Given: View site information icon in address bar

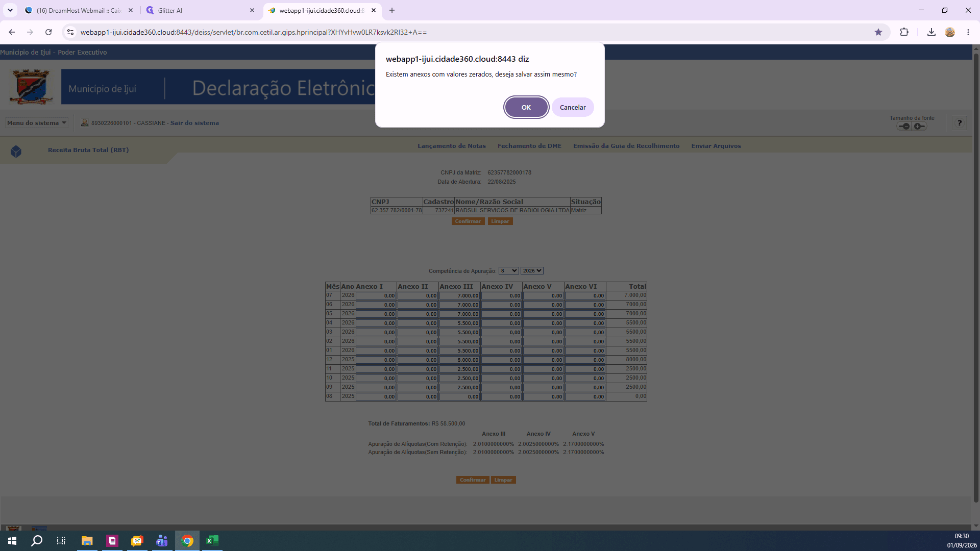Looking at the screenshot, I should click(x=70, y=32).
